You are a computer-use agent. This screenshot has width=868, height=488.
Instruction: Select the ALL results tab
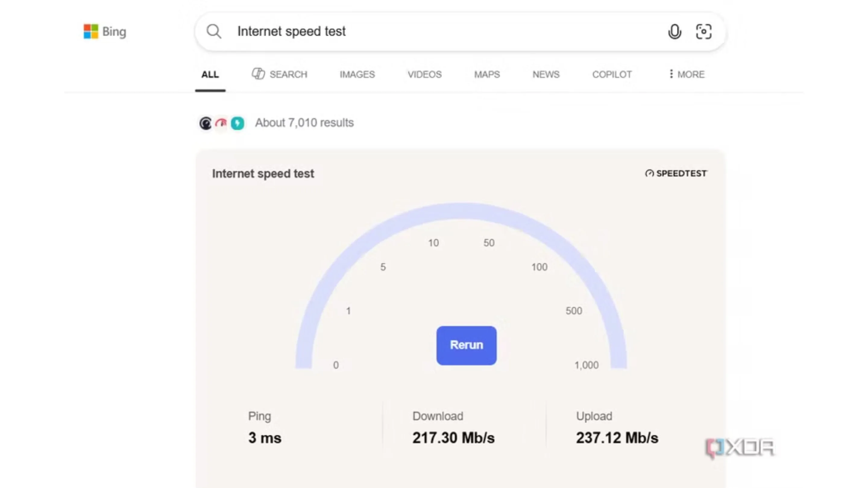point(210,74)
